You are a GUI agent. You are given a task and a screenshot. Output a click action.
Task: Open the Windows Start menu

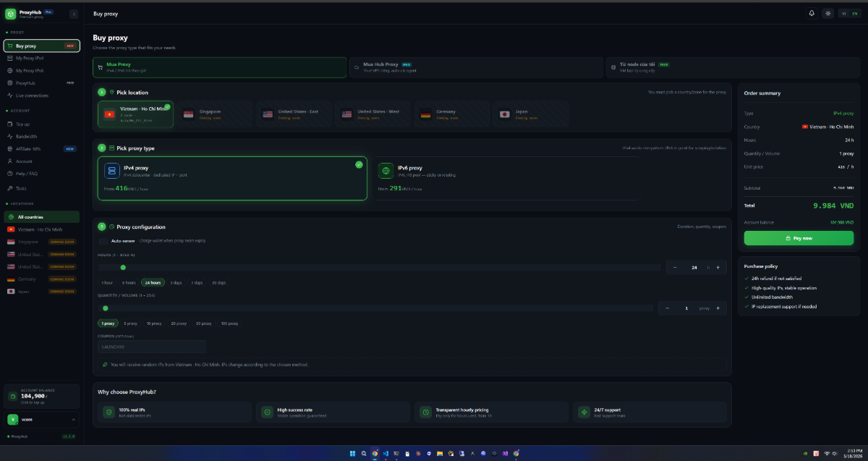(x=353, y=453)
